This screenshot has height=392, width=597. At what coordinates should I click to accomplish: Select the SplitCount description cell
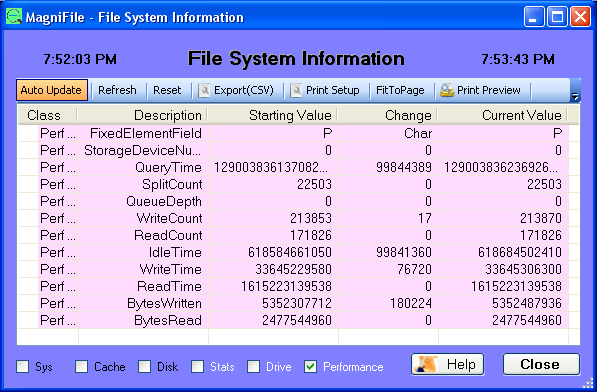tap(143, 184)
